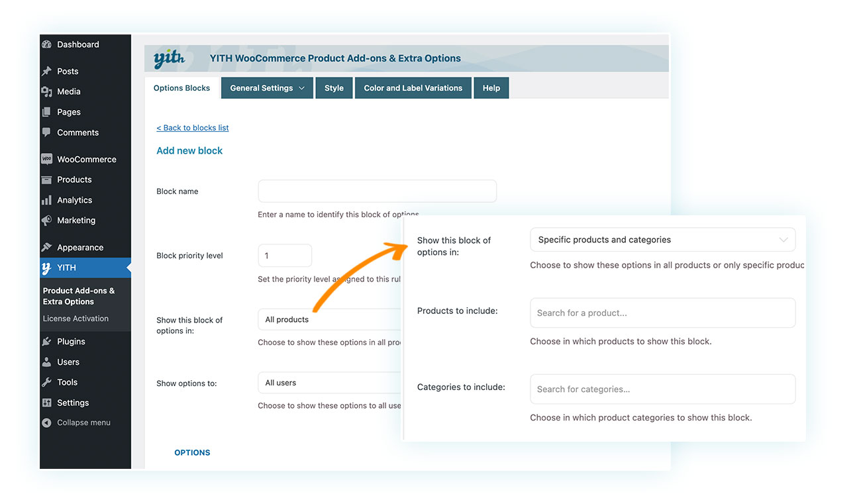Click the Search for categories field
Screen dimensions: 861x504
(x=663, y=389)
